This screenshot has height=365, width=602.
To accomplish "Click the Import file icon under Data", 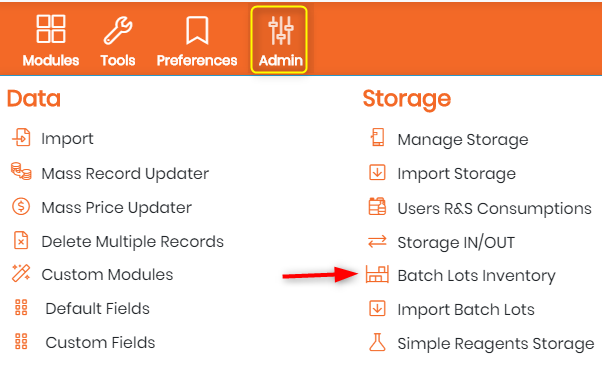I will point(21,137).
